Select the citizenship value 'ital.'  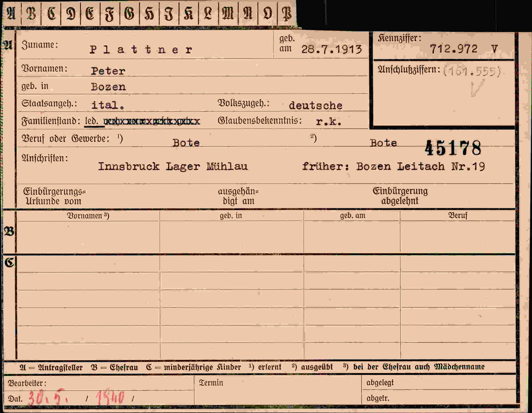pyautogui.click(x=108, y=105)
